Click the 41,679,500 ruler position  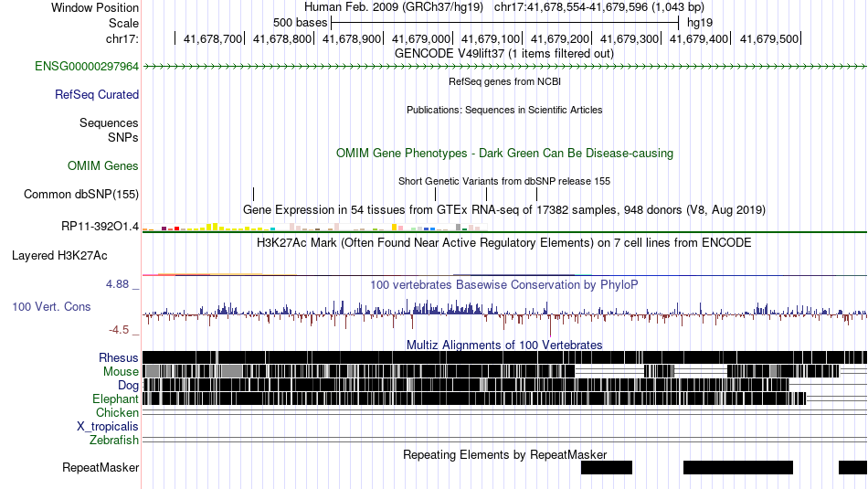[x=769, y=38]
